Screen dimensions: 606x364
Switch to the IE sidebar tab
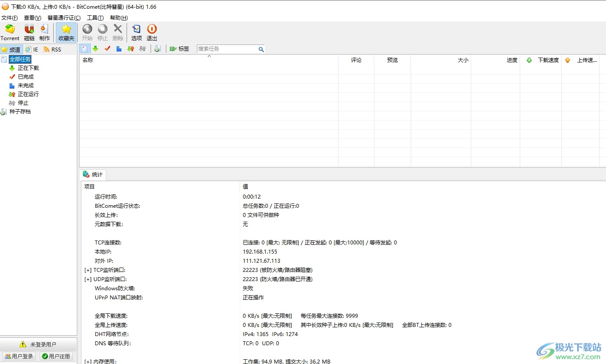32,49
